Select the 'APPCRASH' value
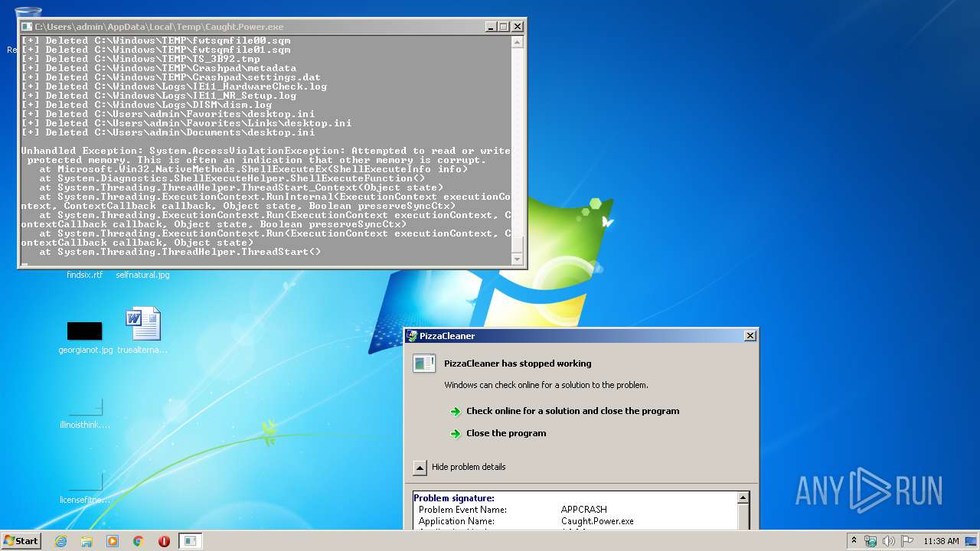This screenshot has height=551, width=980. coord(584,510)
